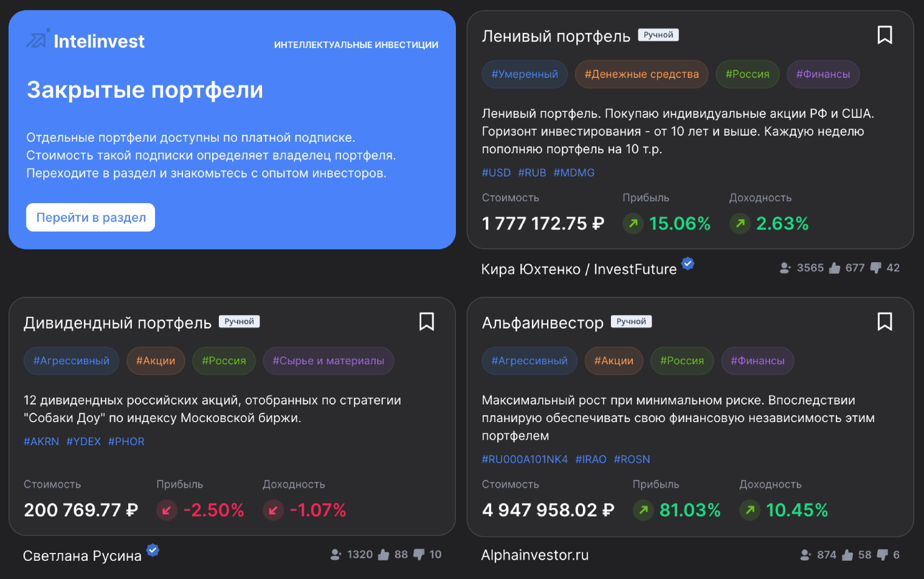Select #Акции tag in Альфаинвестор
Screen dimensions: 924x579
click(614, 361)
